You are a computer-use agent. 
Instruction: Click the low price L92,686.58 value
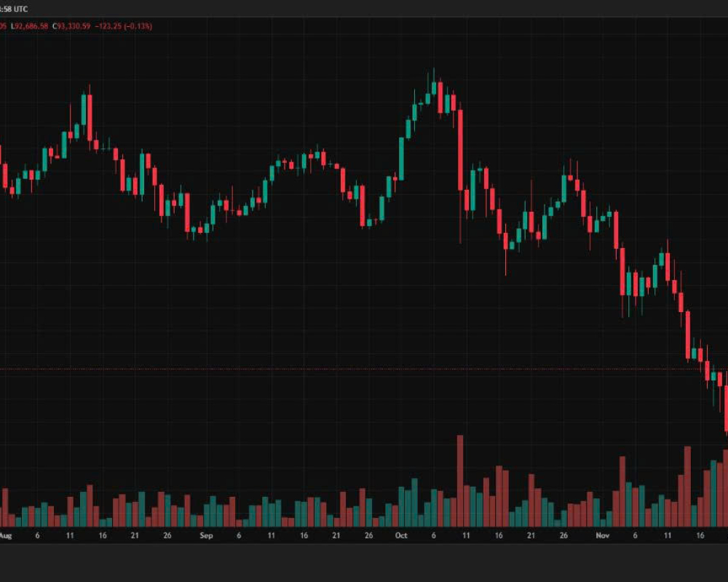click(x=28, y=26)
